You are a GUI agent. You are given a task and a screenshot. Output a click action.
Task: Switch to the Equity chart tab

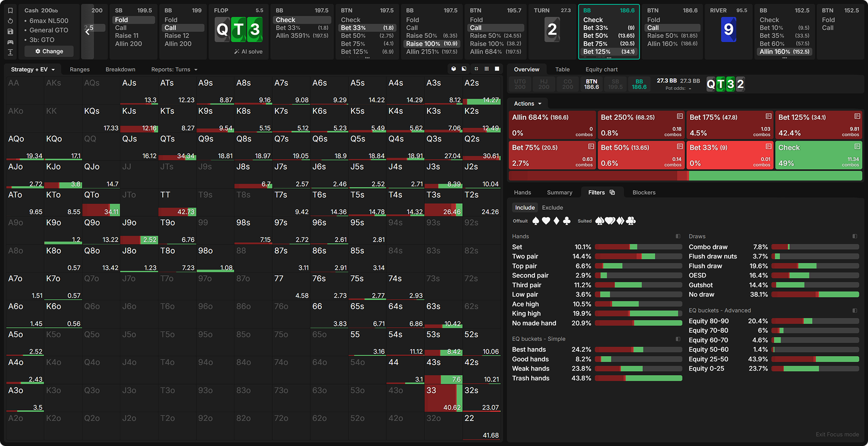(601, 69)
